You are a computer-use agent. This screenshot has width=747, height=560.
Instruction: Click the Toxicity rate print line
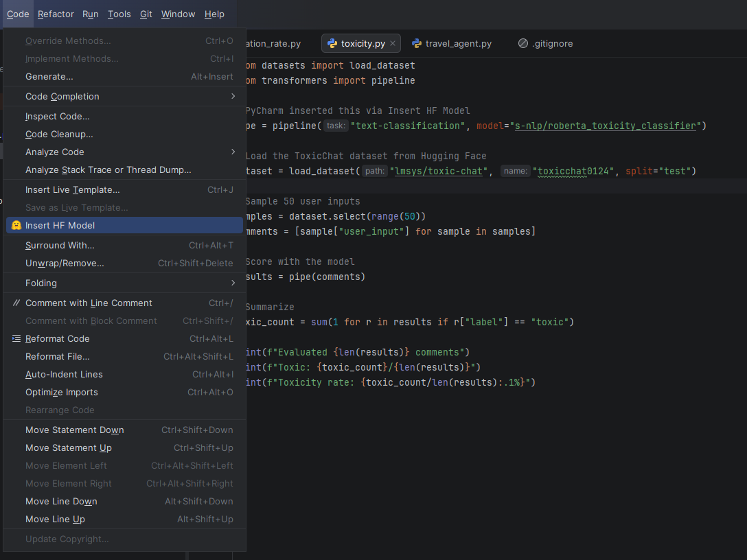[391, 382]
